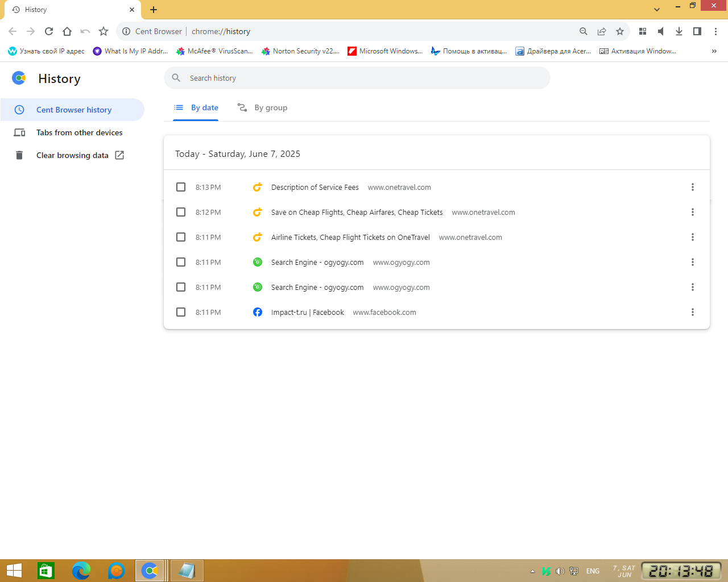Open the Impact-t.ru | Facebook history link

pos(308,312)
